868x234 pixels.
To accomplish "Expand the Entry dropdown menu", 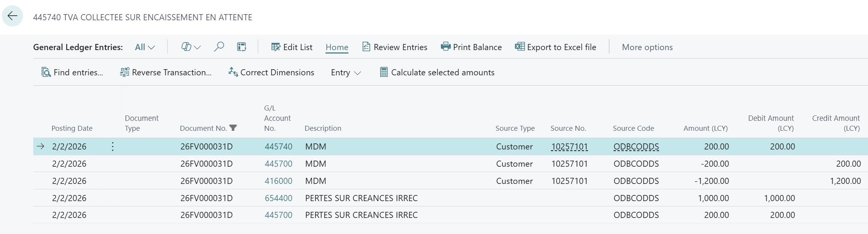I will coord(346,72).
